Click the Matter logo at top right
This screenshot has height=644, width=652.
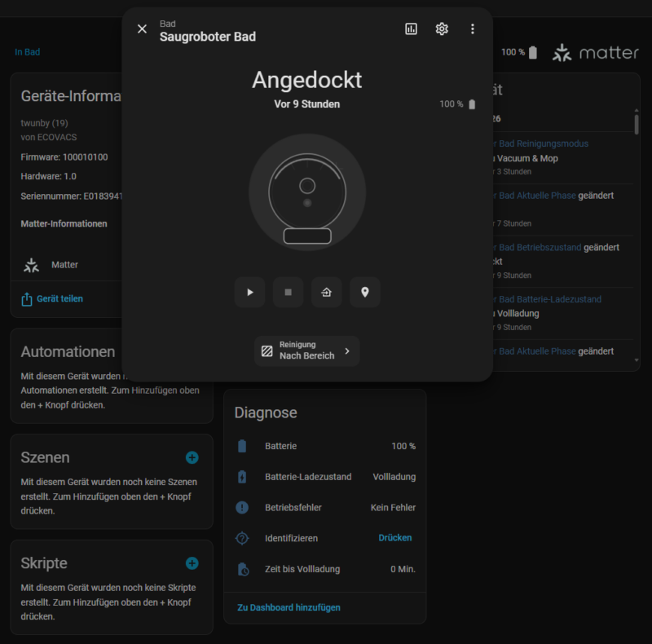tap(596, 52)
